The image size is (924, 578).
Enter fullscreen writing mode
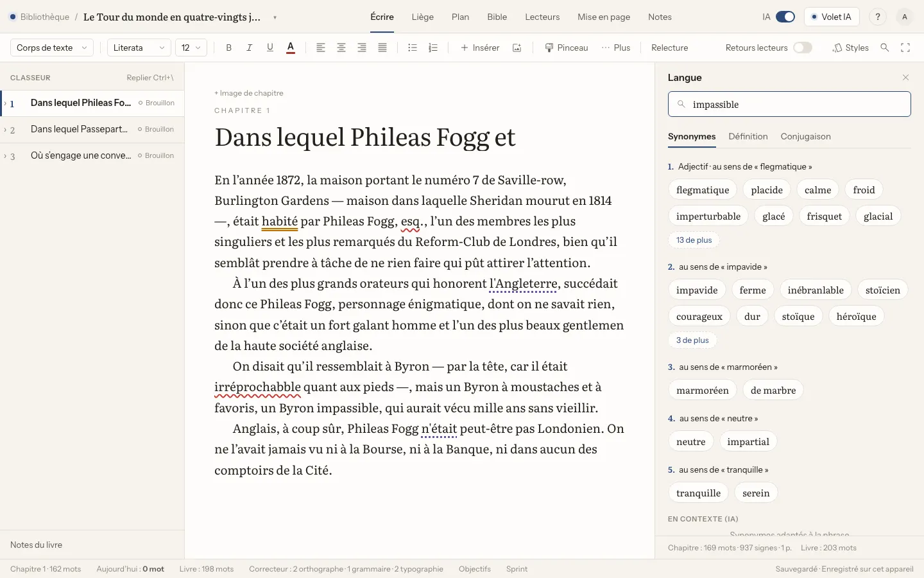click(x=905, y=48)
